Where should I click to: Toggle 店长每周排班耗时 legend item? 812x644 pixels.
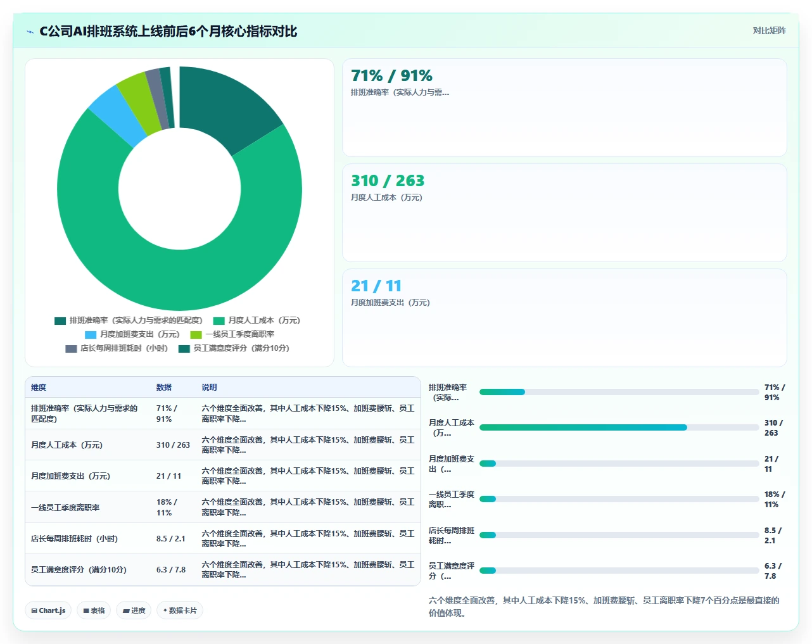coord(117,348)
